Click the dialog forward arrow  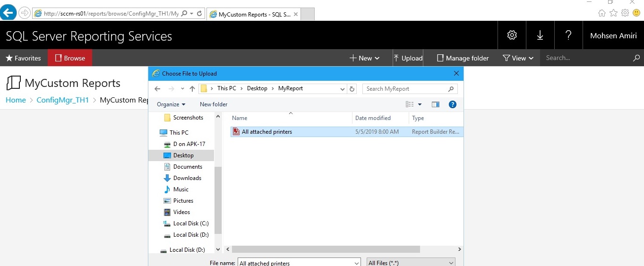tap(171, 89)
